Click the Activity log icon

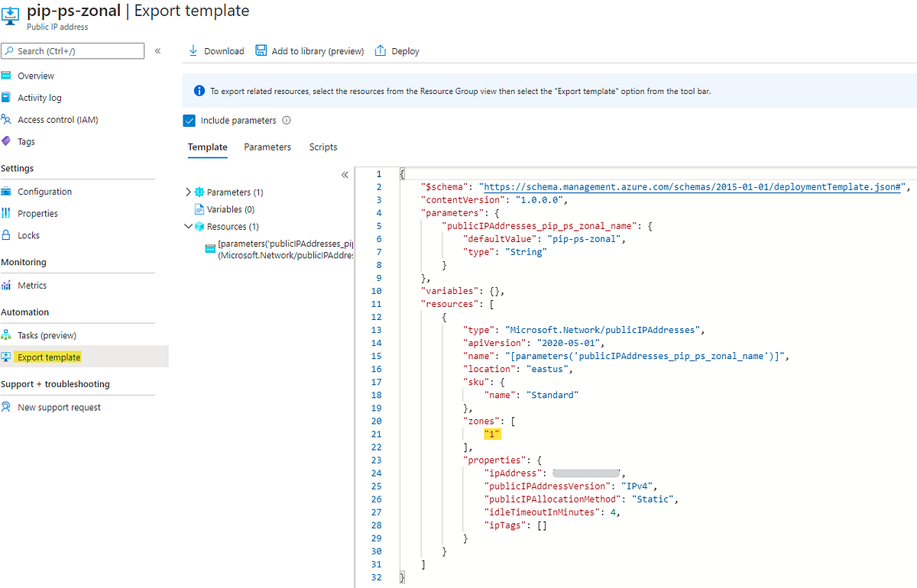click(x=7, y=98)
